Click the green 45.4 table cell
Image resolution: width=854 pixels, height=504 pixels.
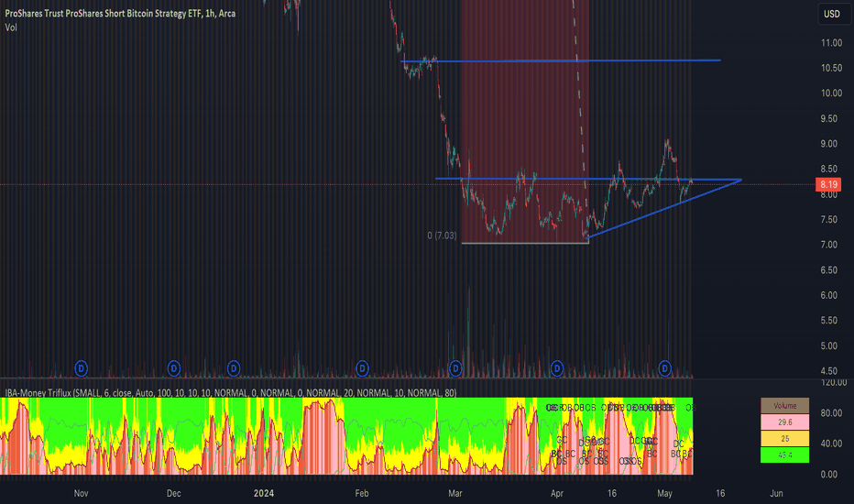pos(785,455)
